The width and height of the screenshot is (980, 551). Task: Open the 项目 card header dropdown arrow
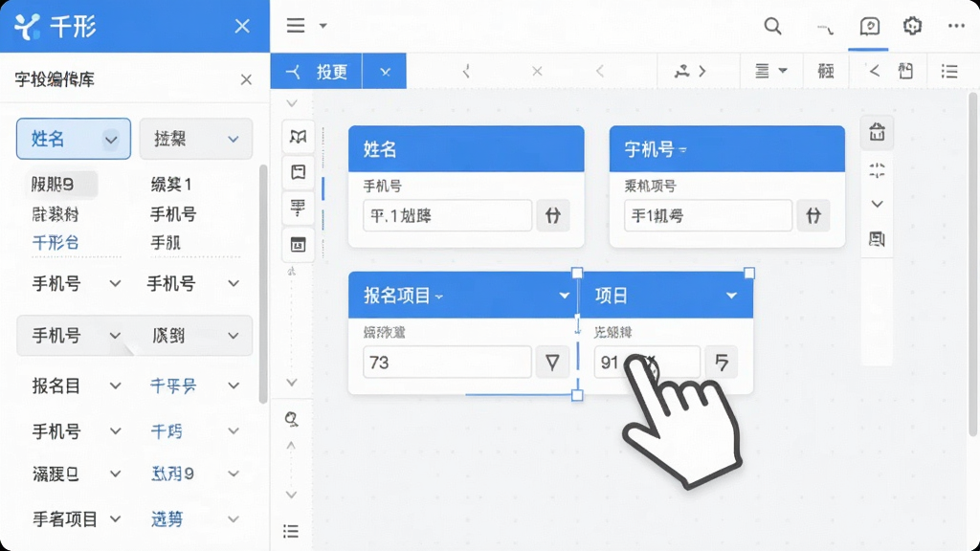click(731, 296)
